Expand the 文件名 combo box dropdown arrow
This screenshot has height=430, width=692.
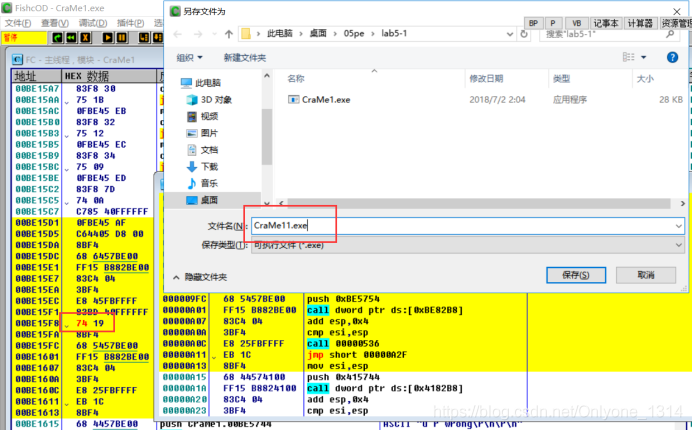[678, 226]
